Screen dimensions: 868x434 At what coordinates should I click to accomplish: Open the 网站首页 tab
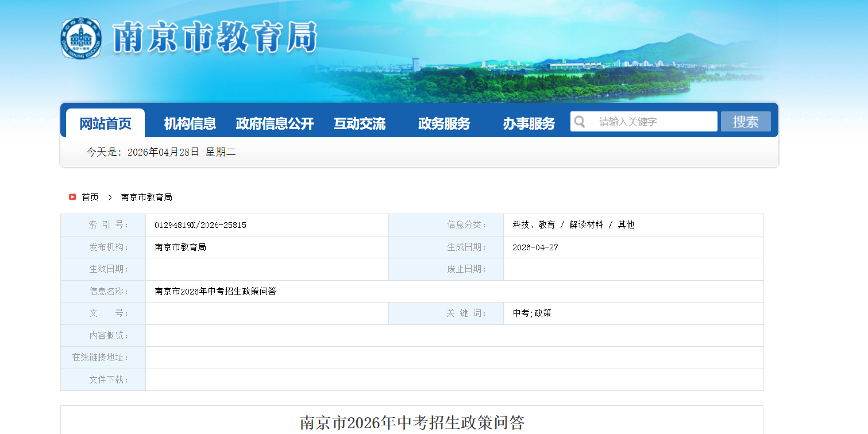click(105, 123)
